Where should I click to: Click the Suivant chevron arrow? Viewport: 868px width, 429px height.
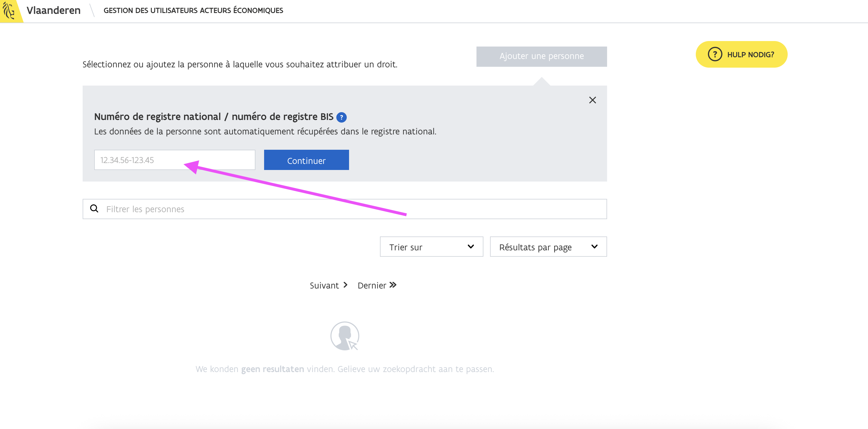click(345, 285)
